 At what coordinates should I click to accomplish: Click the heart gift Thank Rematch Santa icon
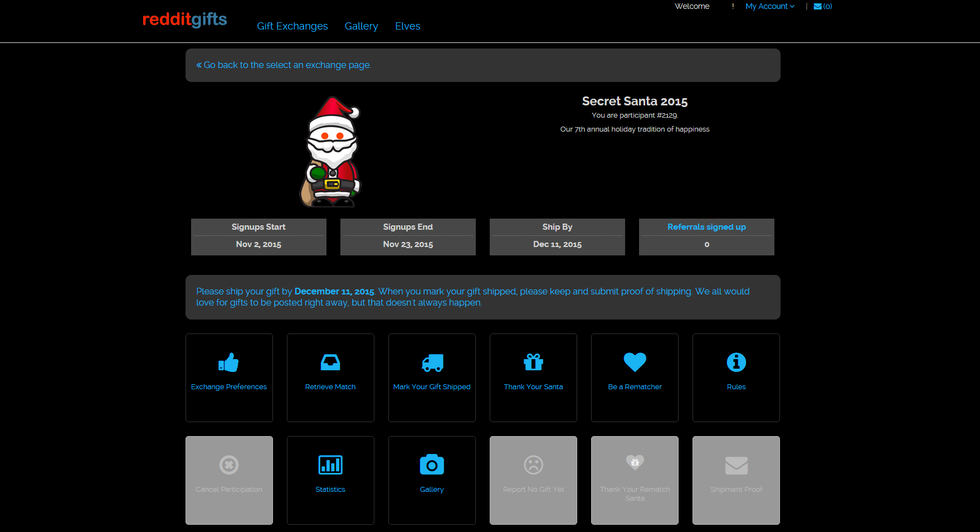(x=635, y=462)
